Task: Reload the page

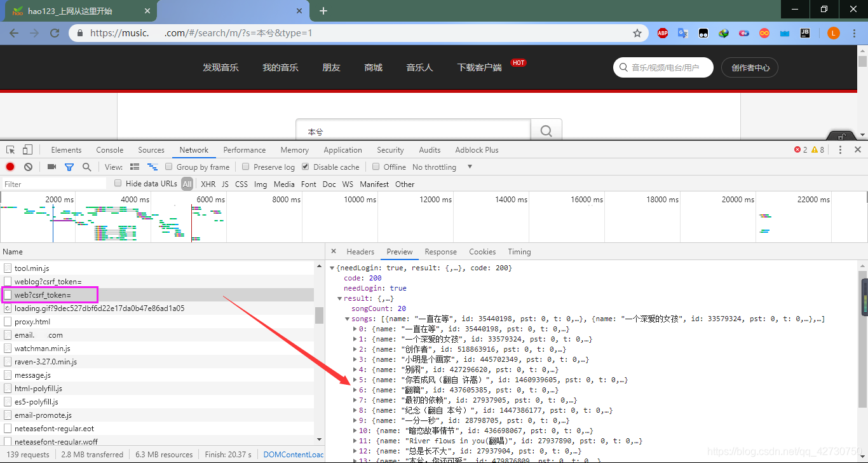Action: click(55, 33)
